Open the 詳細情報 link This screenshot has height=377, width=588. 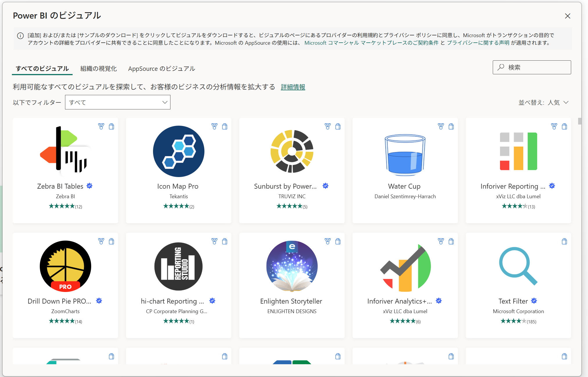point(293,87)
